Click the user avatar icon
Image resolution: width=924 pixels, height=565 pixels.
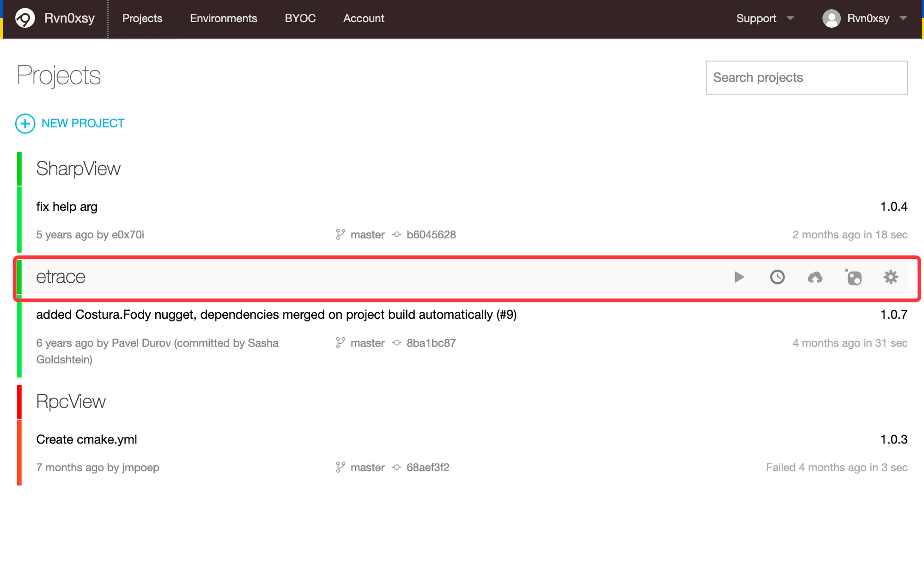point(831,18)
